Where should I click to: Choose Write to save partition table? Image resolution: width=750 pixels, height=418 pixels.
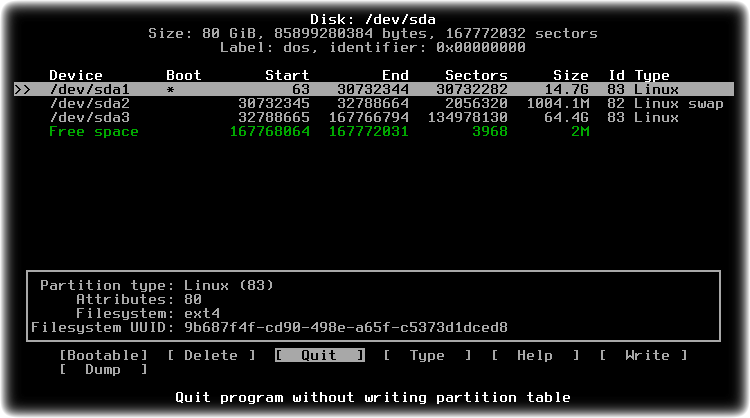[x=643, y=355]
